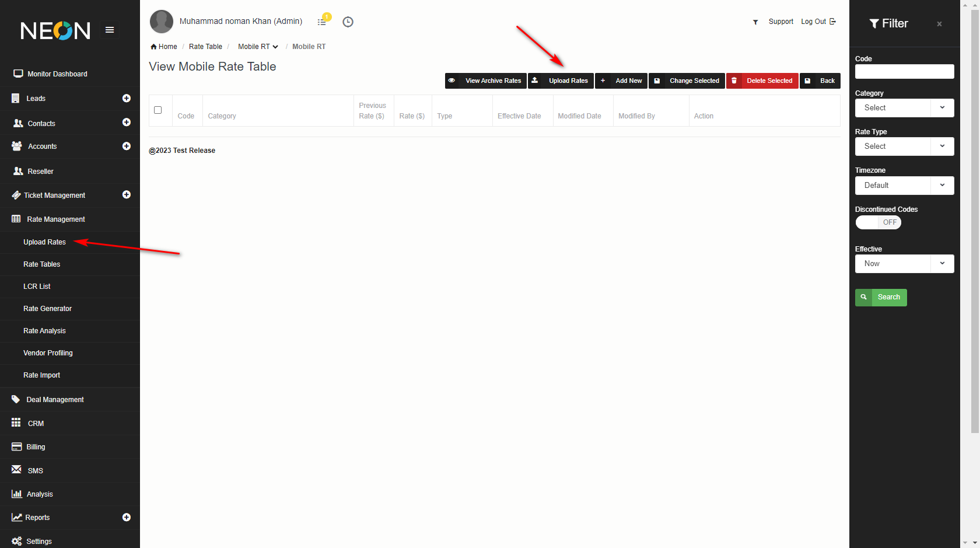Click the filter funnel icon next to Support
Viewport: 980px width, 548px height.
pyautogui.click(x=755, y=22)
